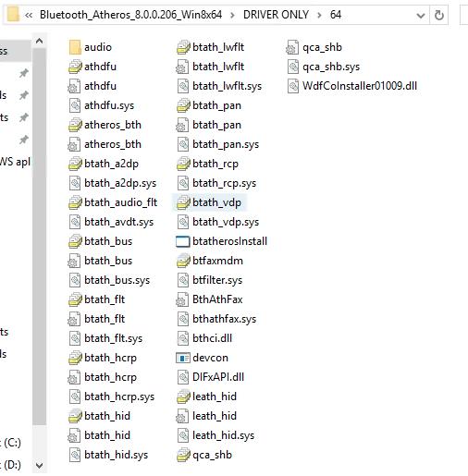Click navigation pane scroll down arrow
Screen dimensions: 468x476
39,465
